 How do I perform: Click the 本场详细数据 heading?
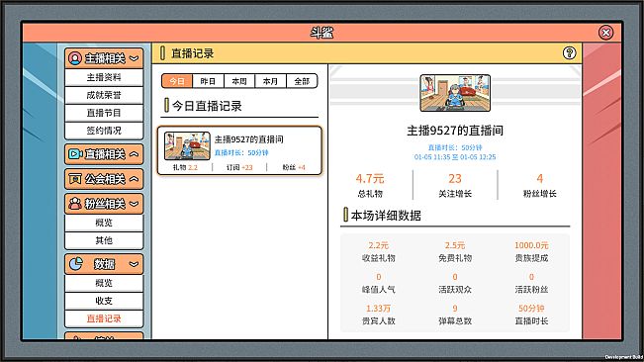click(x=386, y=216)
